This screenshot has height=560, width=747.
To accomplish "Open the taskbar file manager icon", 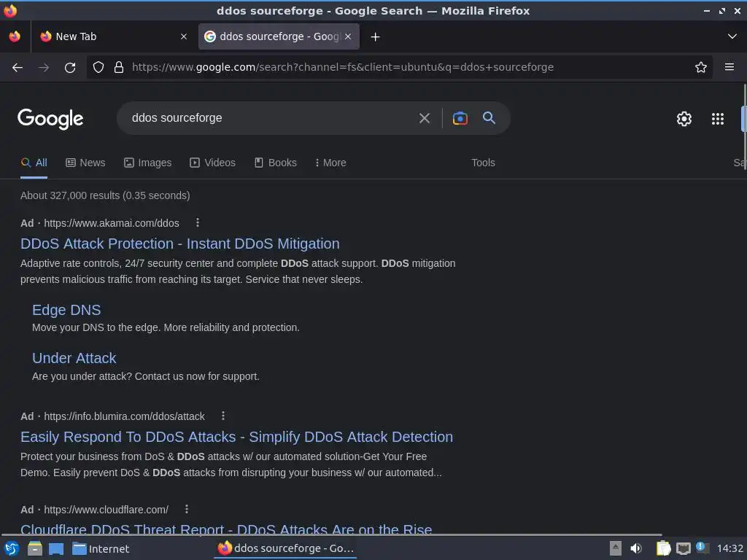I will click(x=34, y=548).
